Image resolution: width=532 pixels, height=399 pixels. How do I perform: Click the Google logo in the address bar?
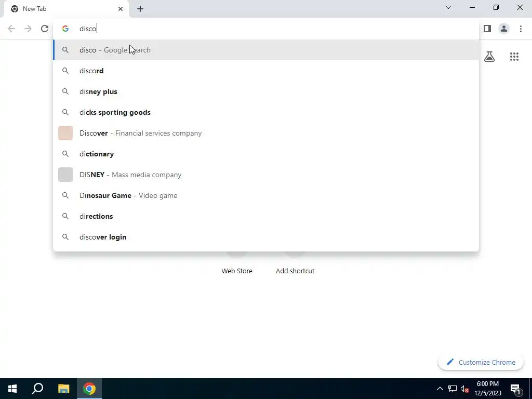coord(65,29)
